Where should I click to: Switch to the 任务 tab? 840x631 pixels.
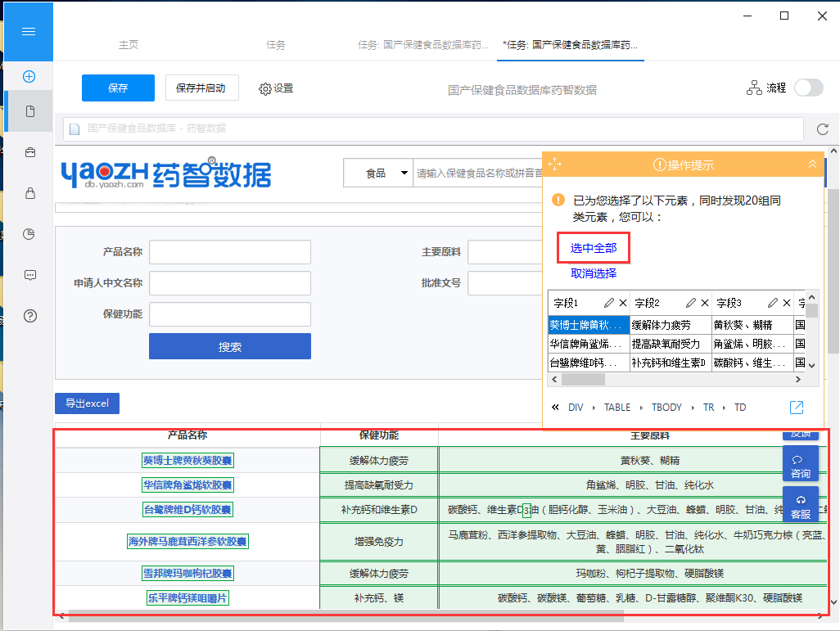pyautogui.click(x=276, y=45)
